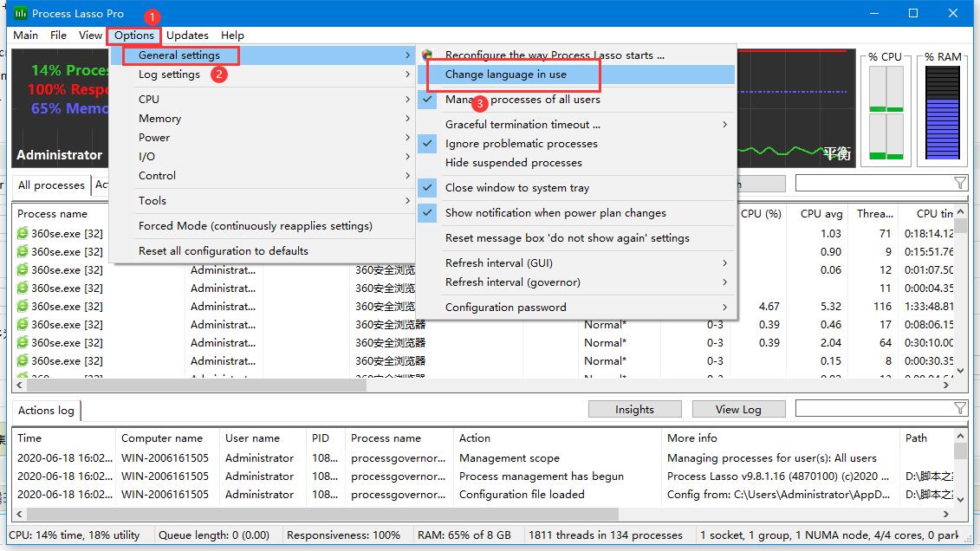980x551 pixels.
Task: Click the 360se.exe icon in the row with 0:00:30.35 CPU time
Action: click(x=23, y=360)
